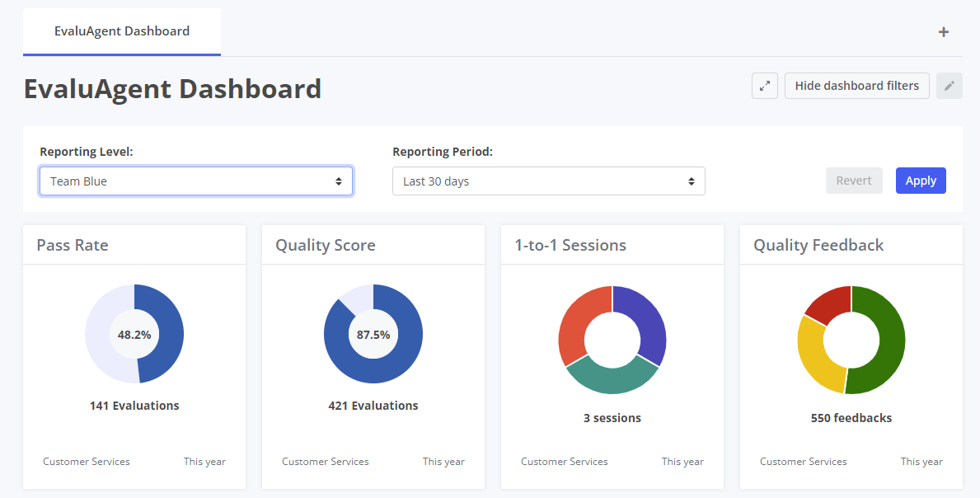Click Customer Services under Pass Rate
This screenshot has height=498, width=980.
(86, 461)
